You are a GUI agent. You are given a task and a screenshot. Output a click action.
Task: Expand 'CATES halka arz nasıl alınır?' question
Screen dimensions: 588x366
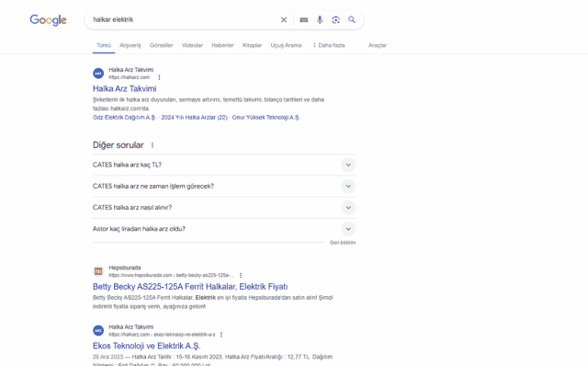pos(224,208)
